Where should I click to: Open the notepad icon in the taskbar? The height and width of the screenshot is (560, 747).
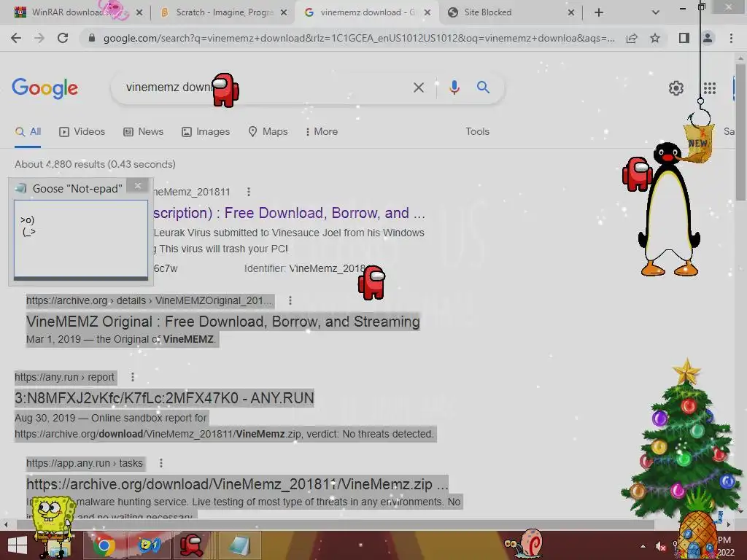238,545
